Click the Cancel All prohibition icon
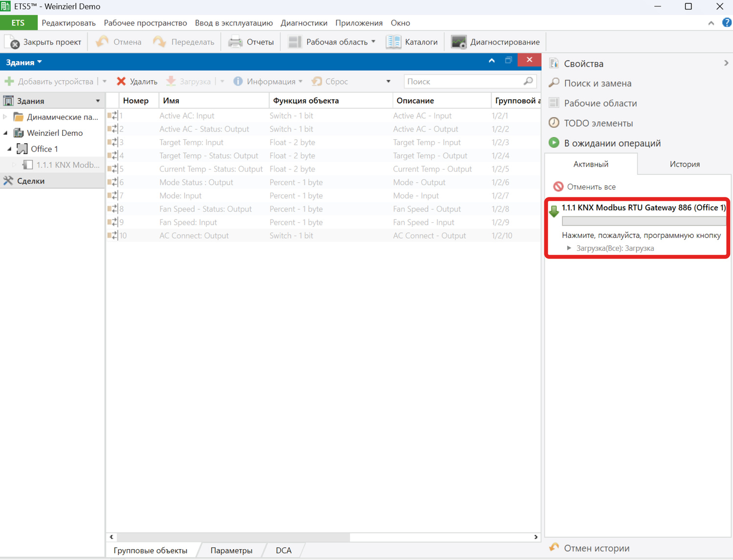The image size is (733, 560). coord(558,187)
